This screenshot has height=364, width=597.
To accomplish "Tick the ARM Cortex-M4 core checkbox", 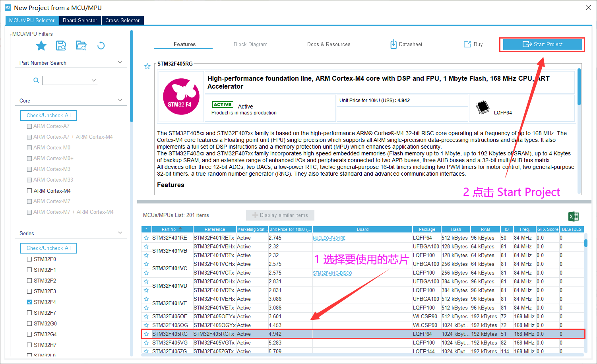I will (29, 191).
